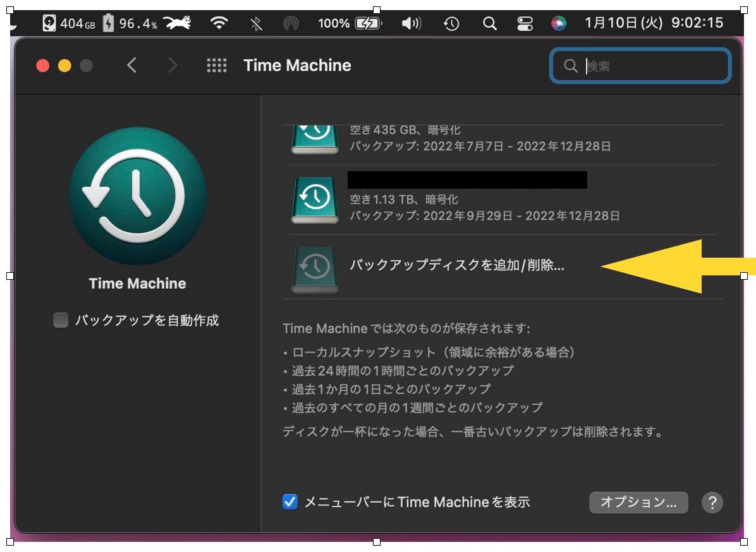Open the battery 96.4% status menu item
The height and width of the screenshot is (552, 756).
pyautogui.click(x=130, y=23)
